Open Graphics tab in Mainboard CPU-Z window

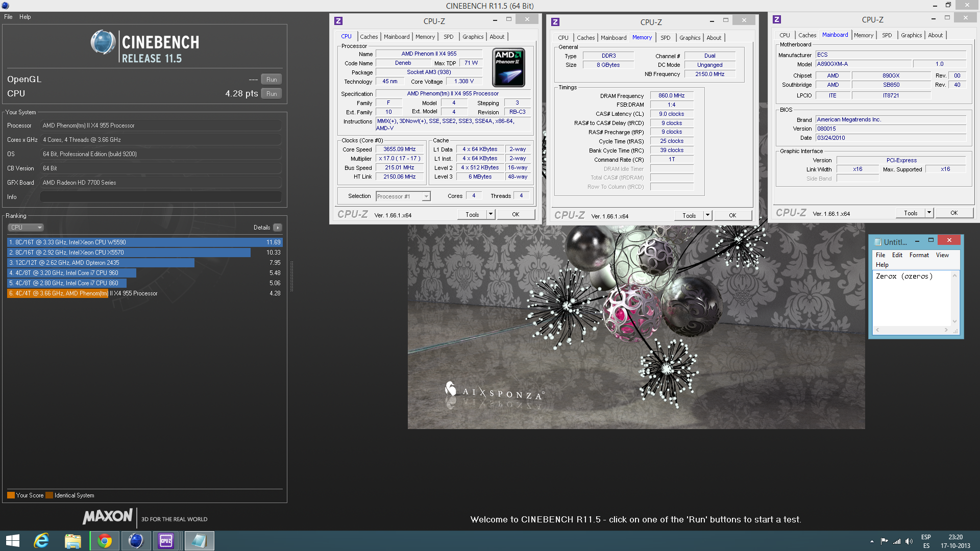point(911,35)
